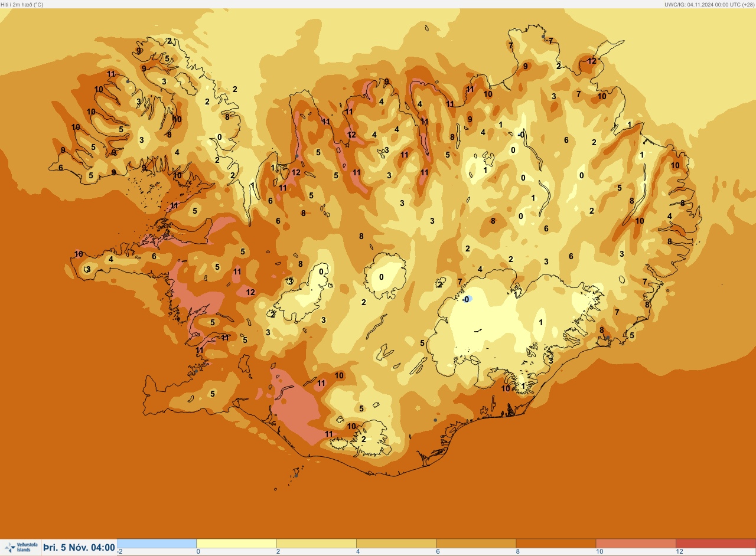Click the 10 tick label on the legend

[x=599, y=551]
